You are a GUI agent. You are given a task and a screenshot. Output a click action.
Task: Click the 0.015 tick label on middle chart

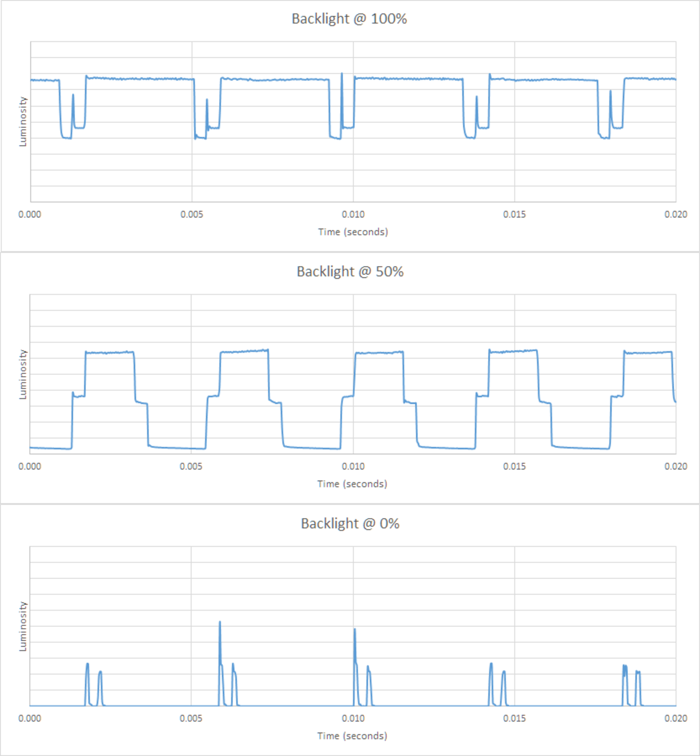pyautogui.click(x=514, y=466)
